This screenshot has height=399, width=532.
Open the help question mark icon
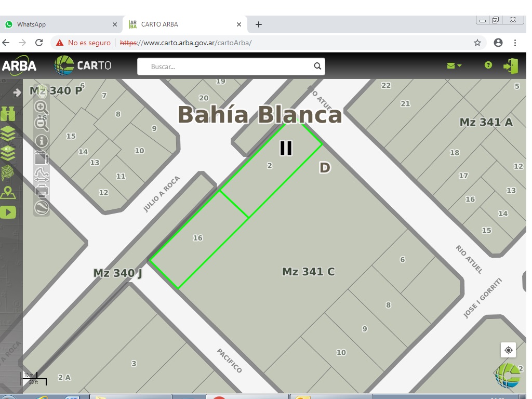click(x=488, y=65)
